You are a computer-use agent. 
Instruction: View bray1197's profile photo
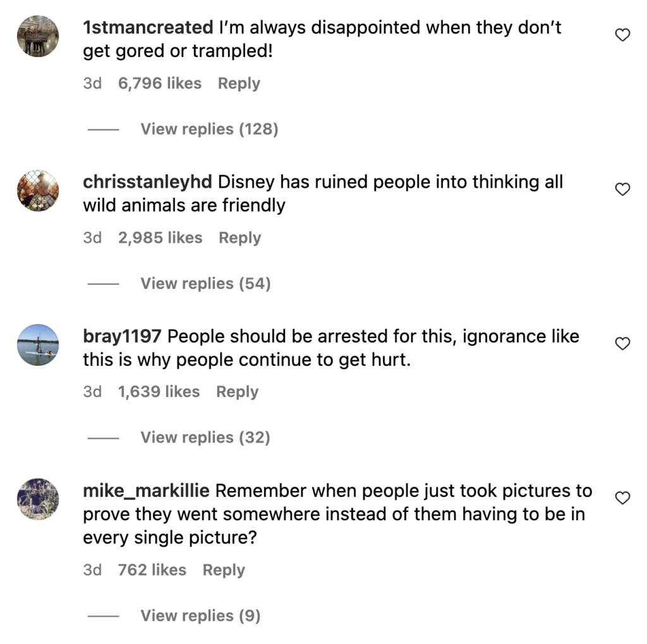coord(38,344)
